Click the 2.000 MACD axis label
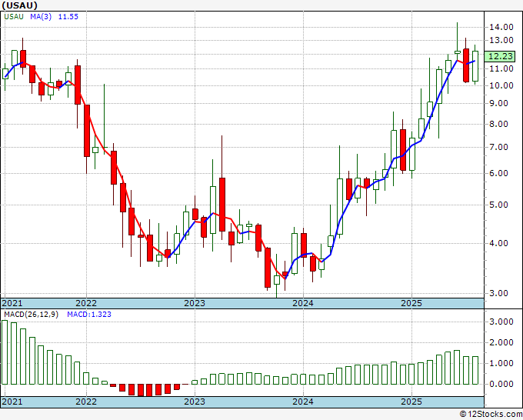Viewport: 523px width, 420px height. click(x=501, y=342)
